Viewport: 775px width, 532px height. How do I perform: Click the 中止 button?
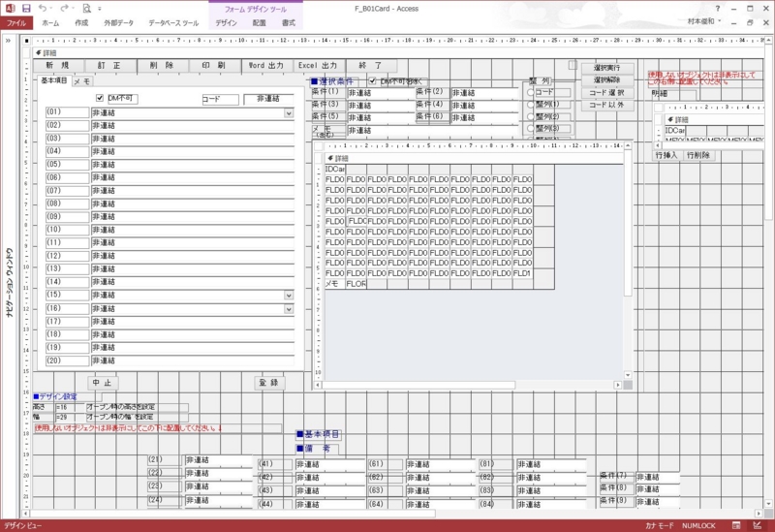[103, 383]
